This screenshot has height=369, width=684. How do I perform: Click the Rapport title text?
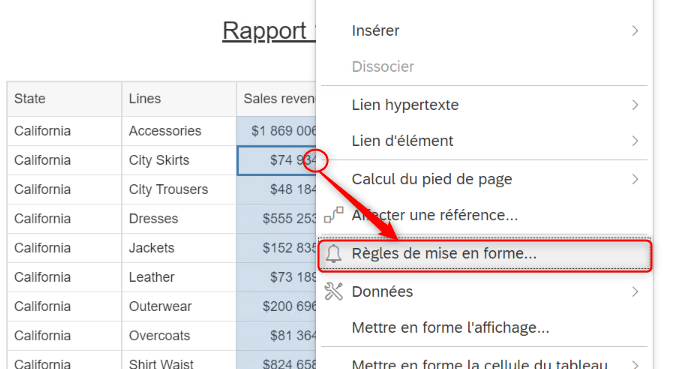click(x=264, y=31)
